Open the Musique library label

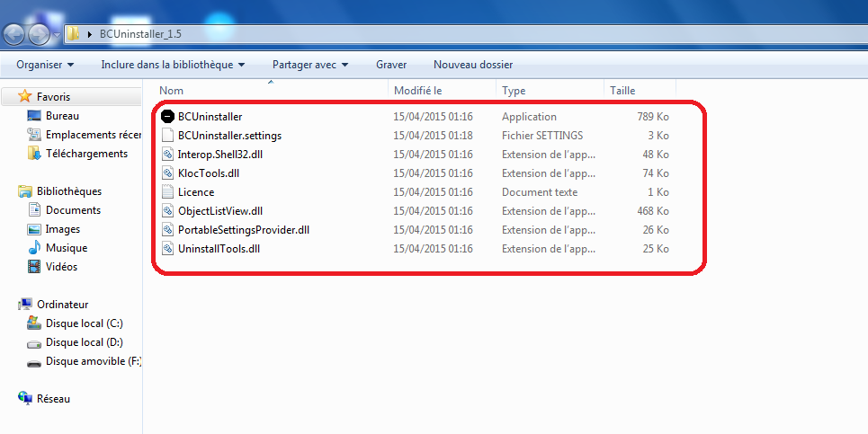(x=67, y=248)
